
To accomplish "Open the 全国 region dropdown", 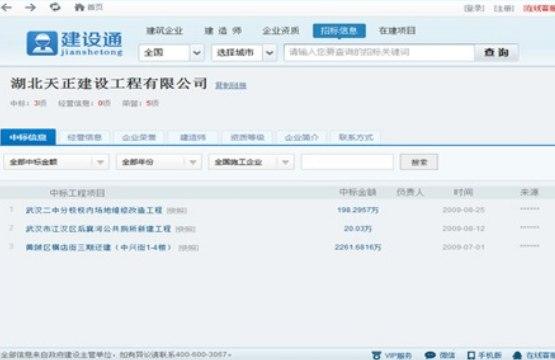I will pos(171,53).
